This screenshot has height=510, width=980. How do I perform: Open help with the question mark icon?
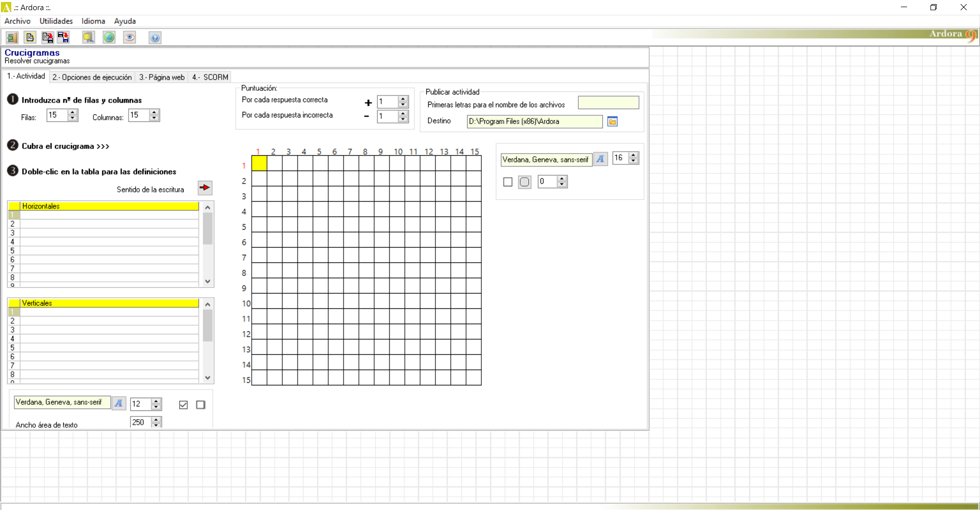coord(155,37)
